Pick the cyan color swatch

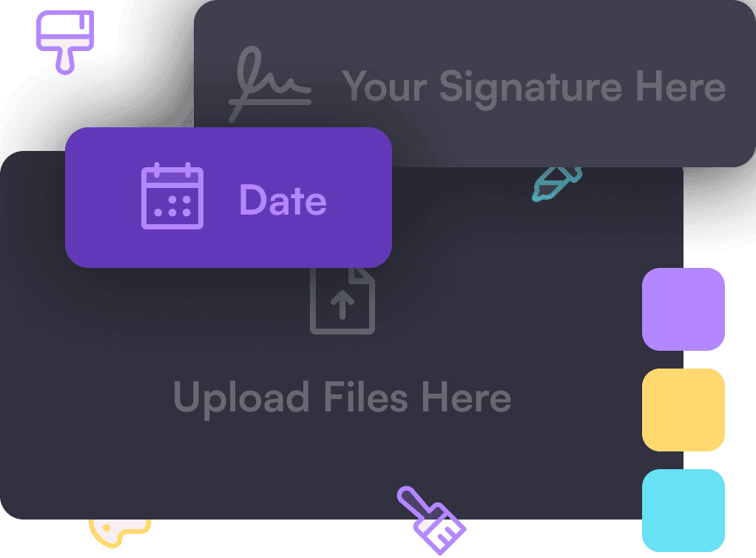click(x=684, y=510)
